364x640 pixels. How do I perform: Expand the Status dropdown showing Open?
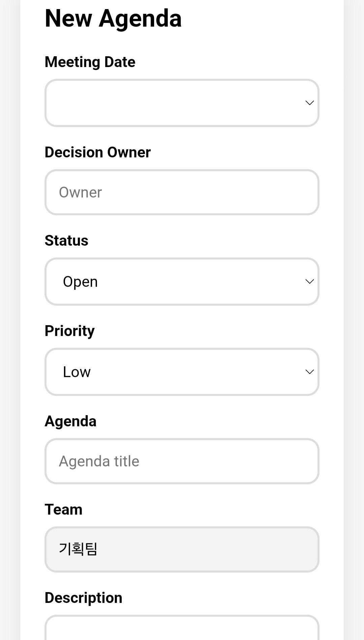pyautogui.click(x=182, y=281)
